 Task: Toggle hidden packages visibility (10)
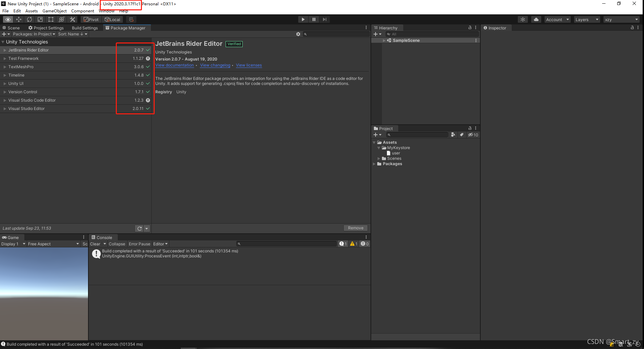point(473,135)
